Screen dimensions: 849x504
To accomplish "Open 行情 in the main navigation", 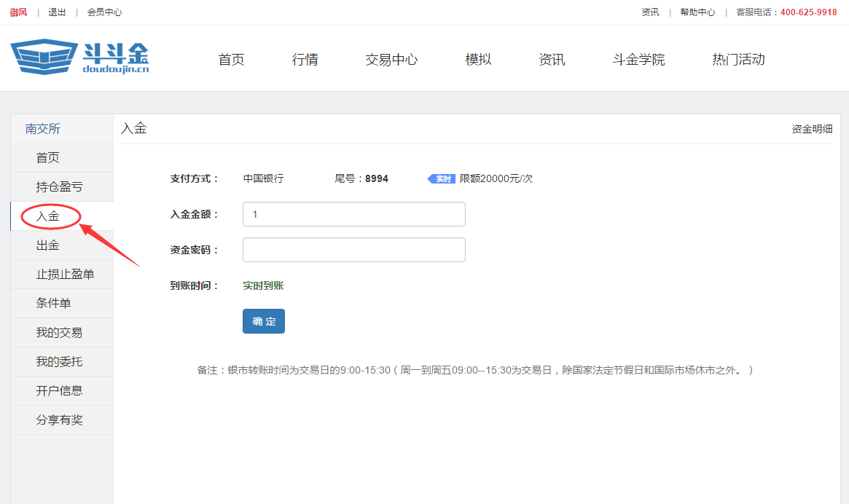I will (304, 60).
